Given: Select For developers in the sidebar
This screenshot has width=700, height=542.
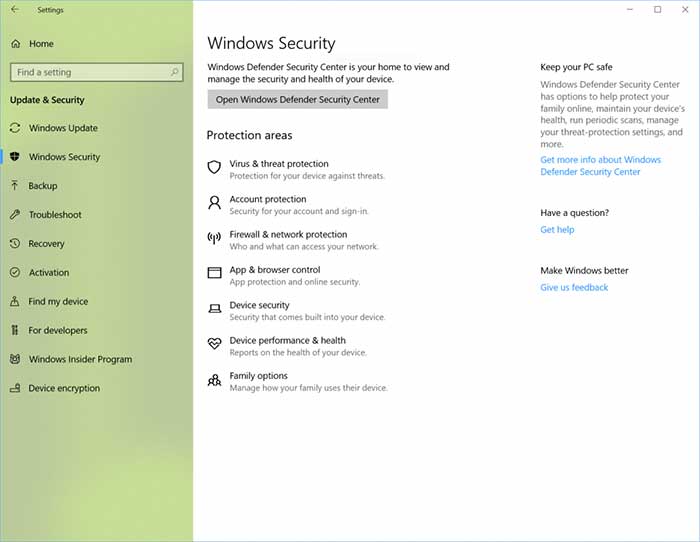Looking at the screenshot, I should tap(57, 331).
